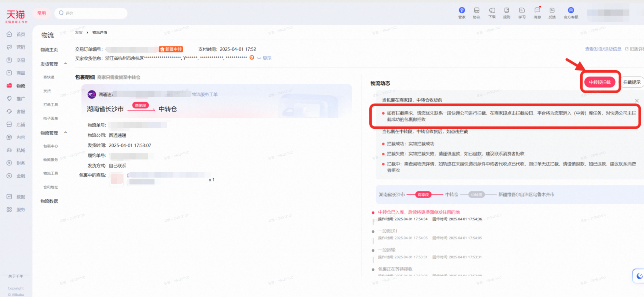
Task: Open 金融 in the left sidebar
Action: coord(16,176)
